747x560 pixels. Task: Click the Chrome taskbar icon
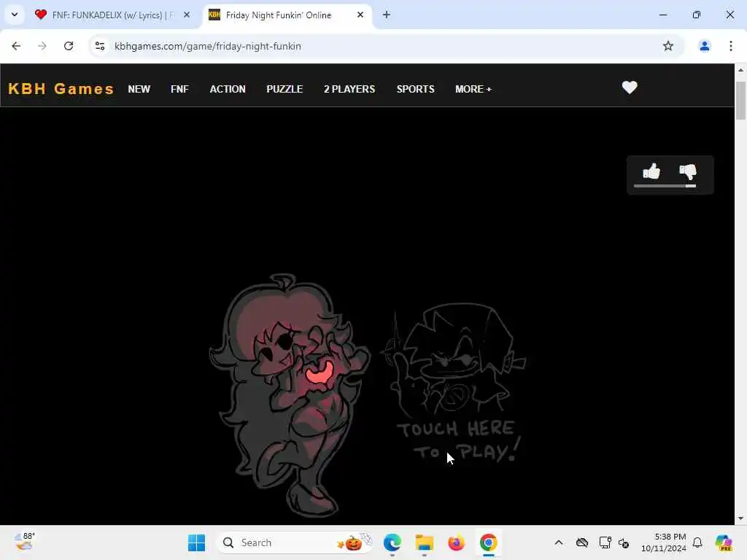point(488,542)
